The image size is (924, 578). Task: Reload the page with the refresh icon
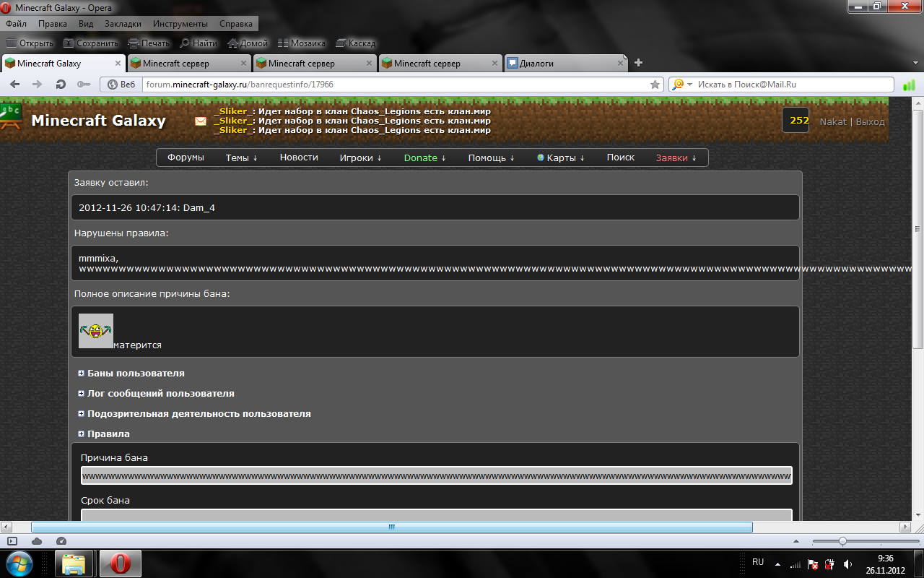[x=61, y=85]
